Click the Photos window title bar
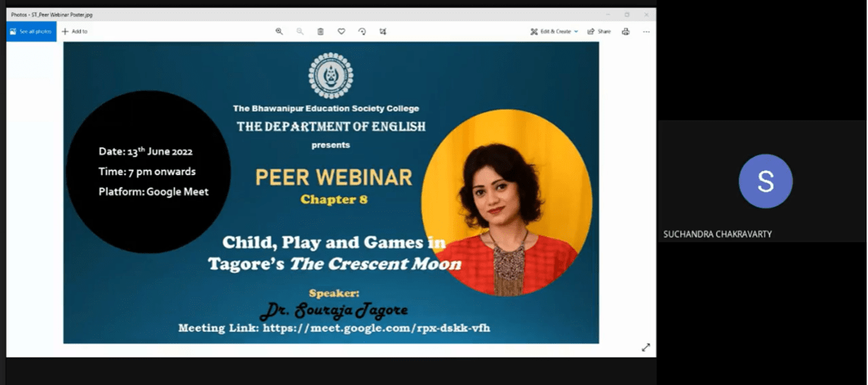 click(x=294, y=14)
